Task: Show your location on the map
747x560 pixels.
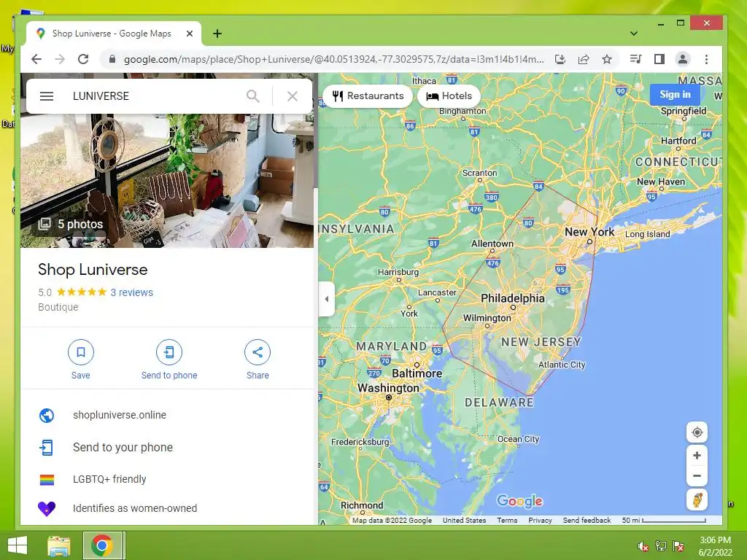Action: [697, 432]
